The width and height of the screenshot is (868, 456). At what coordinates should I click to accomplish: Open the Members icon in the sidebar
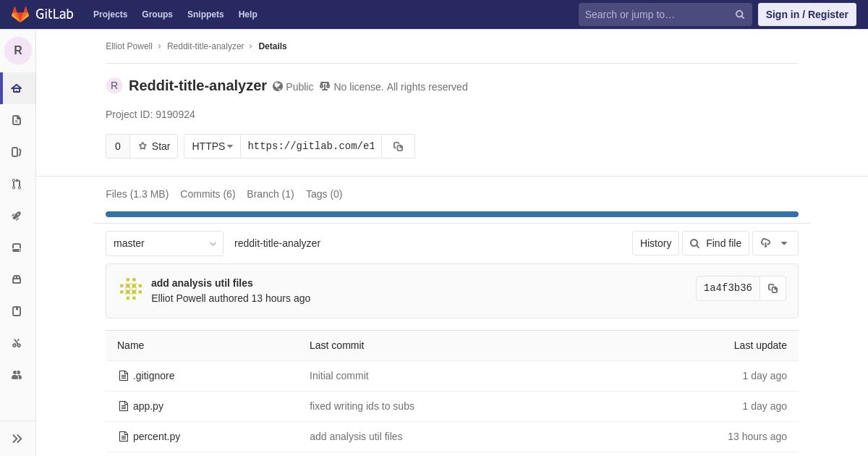[x=17, y=375]
